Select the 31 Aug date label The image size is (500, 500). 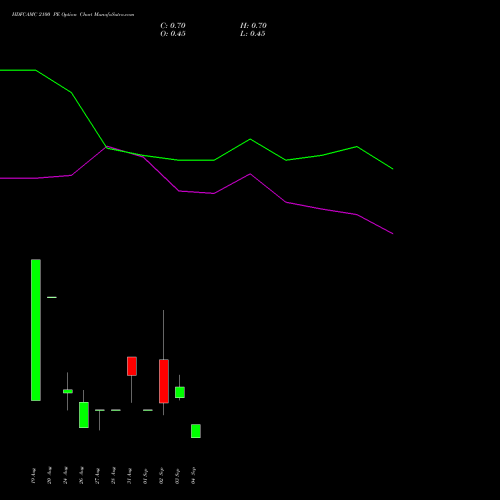(129, 476)
